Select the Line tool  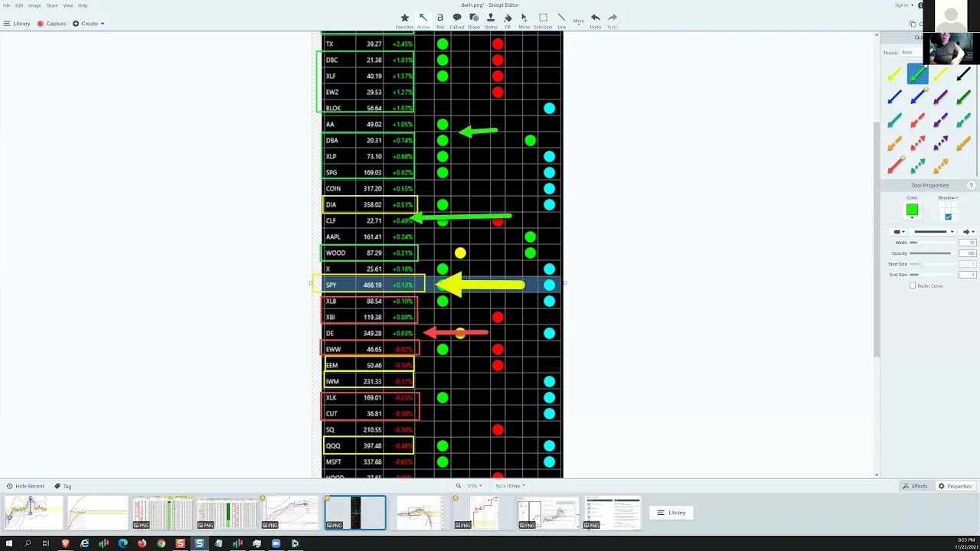561,20
